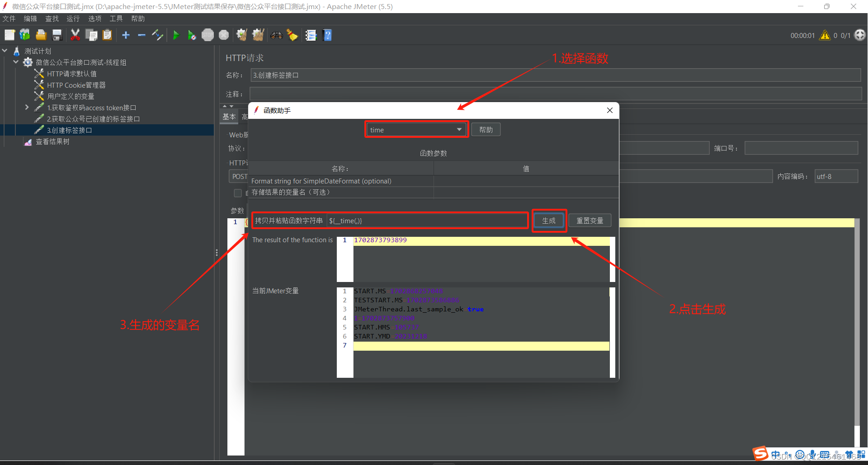The height and width of the screenshot is (465, 868).
Task: Click the Paste clipboard icon
Action: click(107, 35)
